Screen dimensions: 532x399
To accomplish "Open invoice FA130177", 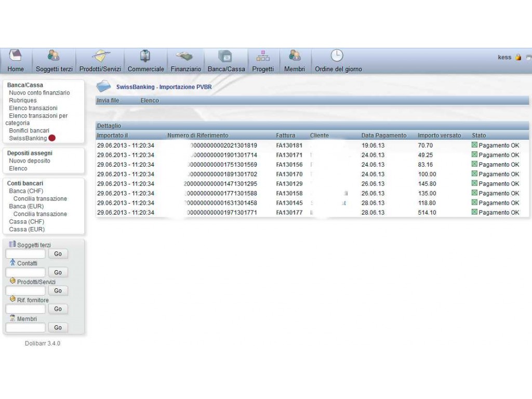I will click(x=289, y=212).
